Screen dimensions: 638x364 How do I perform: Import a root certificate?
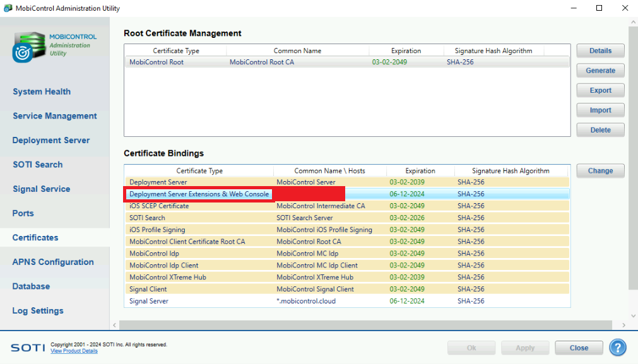coord(600,110)
